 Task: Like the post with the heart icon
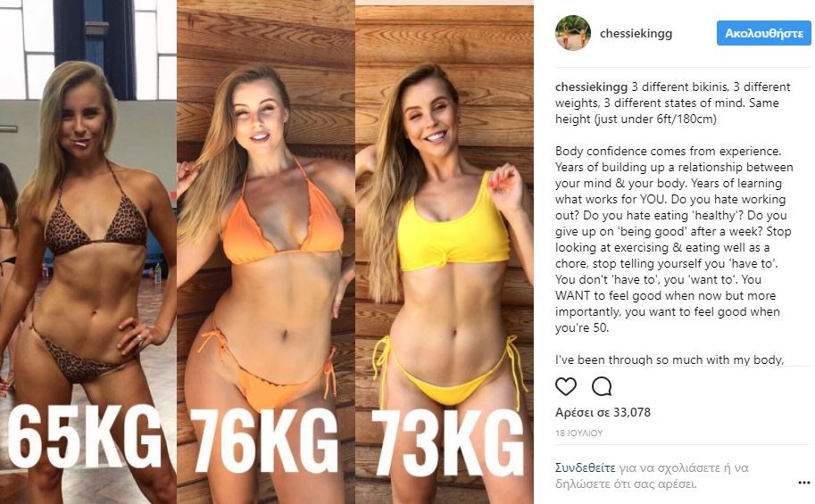point(566,386)
